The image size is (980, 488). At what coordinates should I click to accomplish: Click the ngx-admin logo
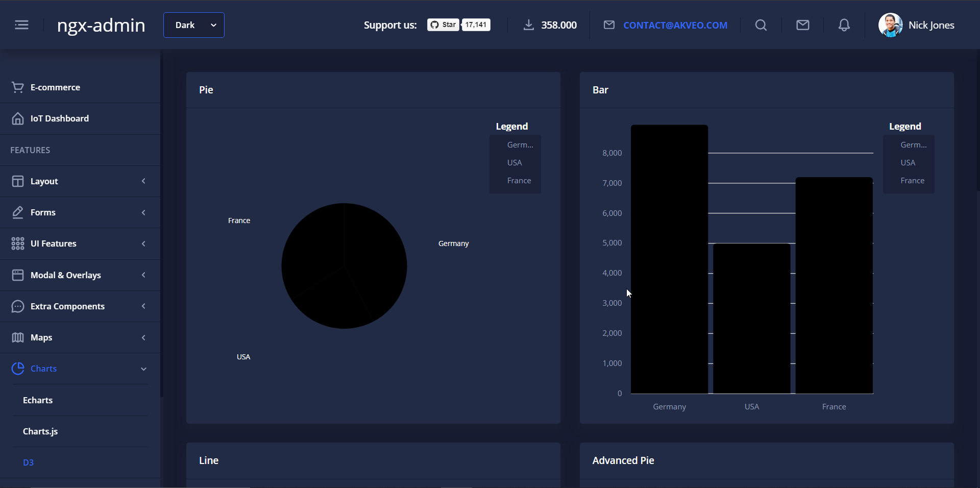pyautogui.click(x=101, y=25)
